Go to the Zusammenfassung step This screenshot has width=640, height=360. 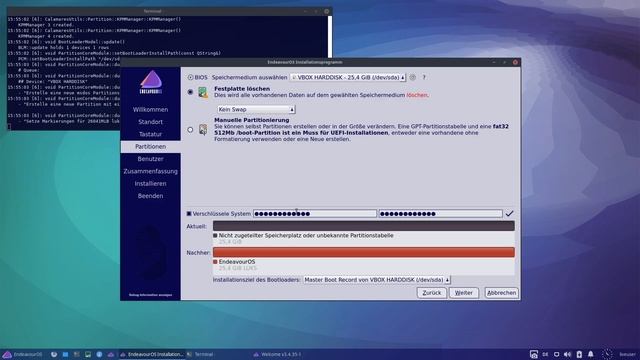point(150,171)
